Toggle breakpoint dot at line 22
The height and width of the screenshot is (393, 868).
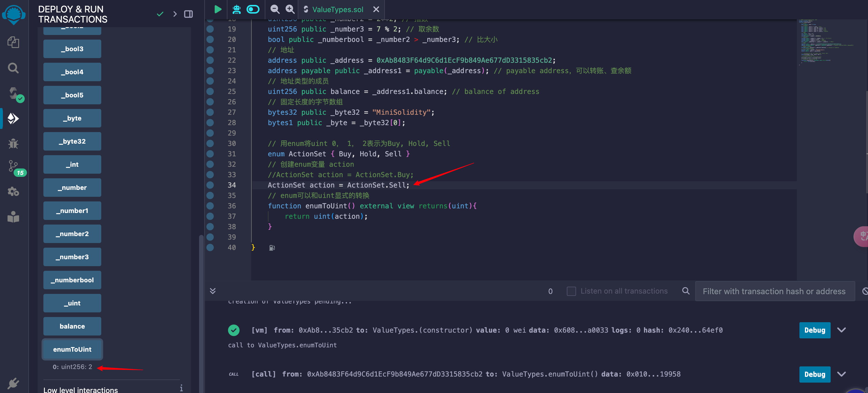coord(210,60)
